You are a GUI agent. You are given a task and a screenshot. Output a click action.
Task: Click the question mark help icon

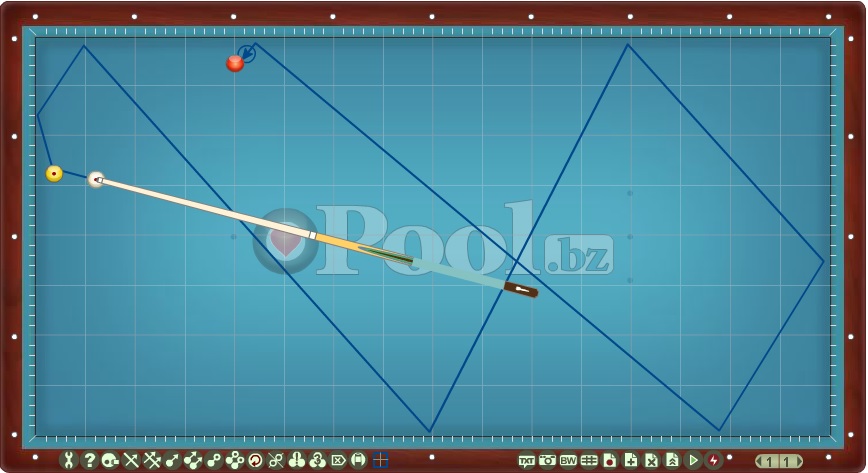[89, 460]
